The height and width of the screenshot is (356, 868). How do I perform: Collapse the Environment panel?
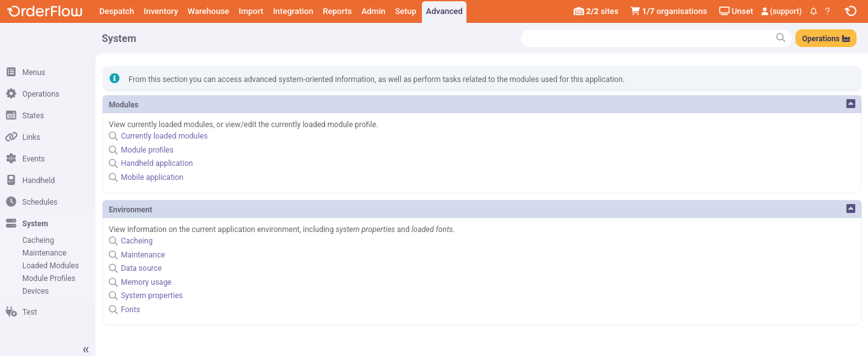tap(851, 209)
